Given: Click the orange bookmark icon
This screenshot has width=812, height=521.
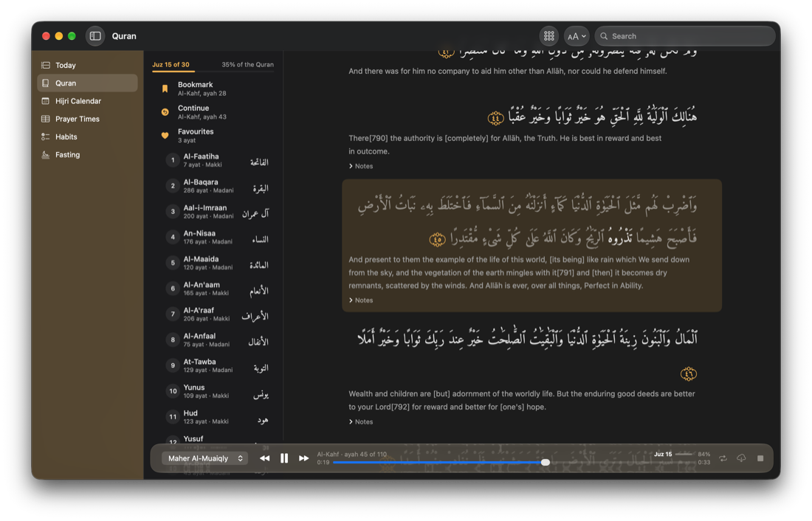Looking at the screenshot, I should point(165,89).
